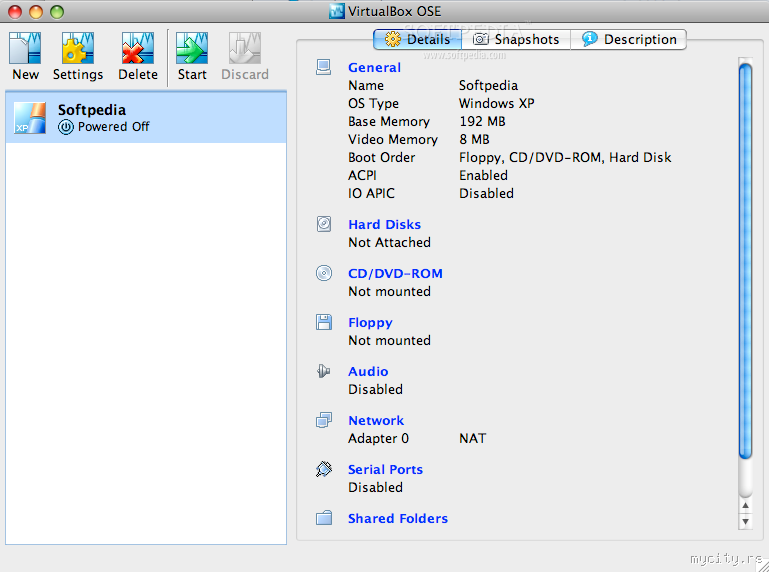
Task: Click the CD/DVD-ROM disc icon
Action: pyautogui.click(x=324, y=273)
